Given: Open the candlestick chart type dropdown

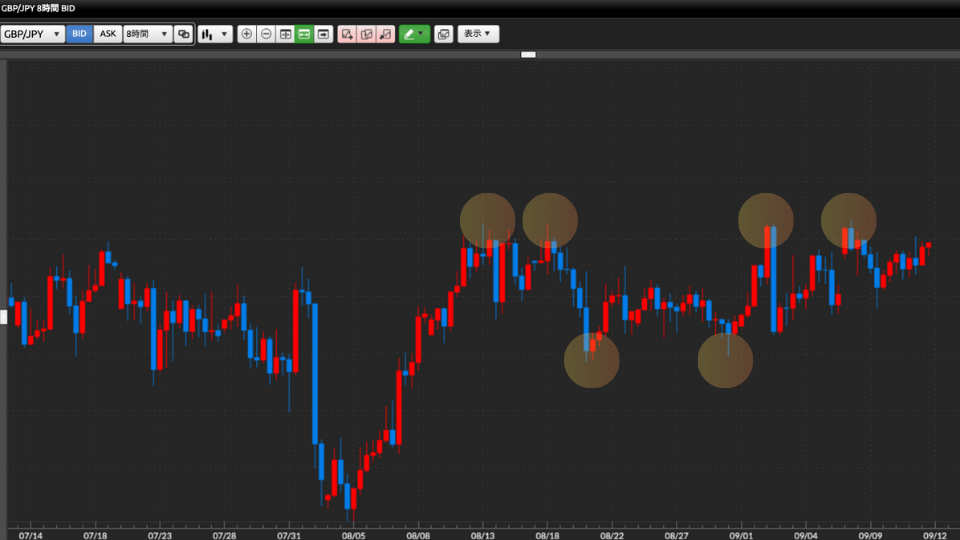Looking at the screenshot, I should pyautogui.click(x=214, y=34).
